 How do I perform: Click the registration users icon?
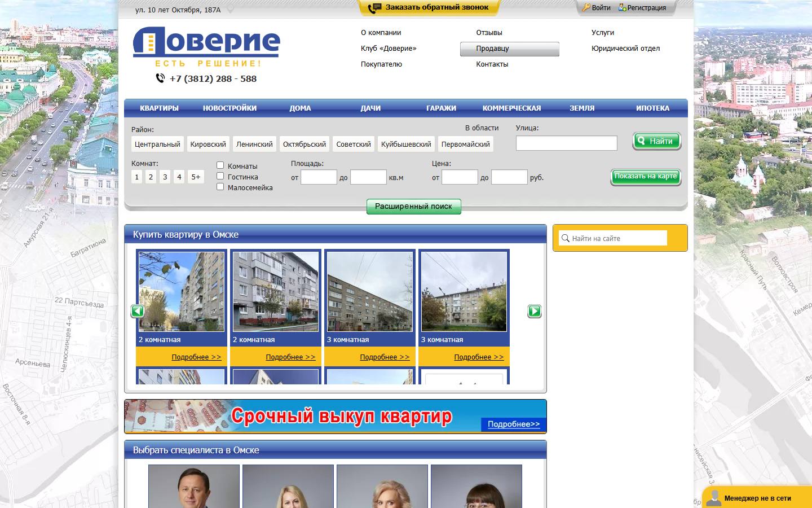(x=622, y=7)
